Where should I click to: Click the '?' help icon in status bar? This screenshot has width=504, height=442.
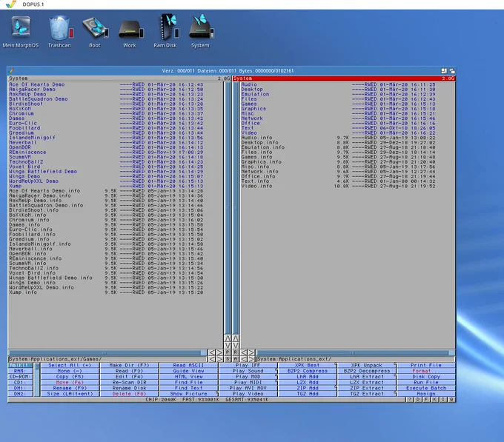pos(409,400)
